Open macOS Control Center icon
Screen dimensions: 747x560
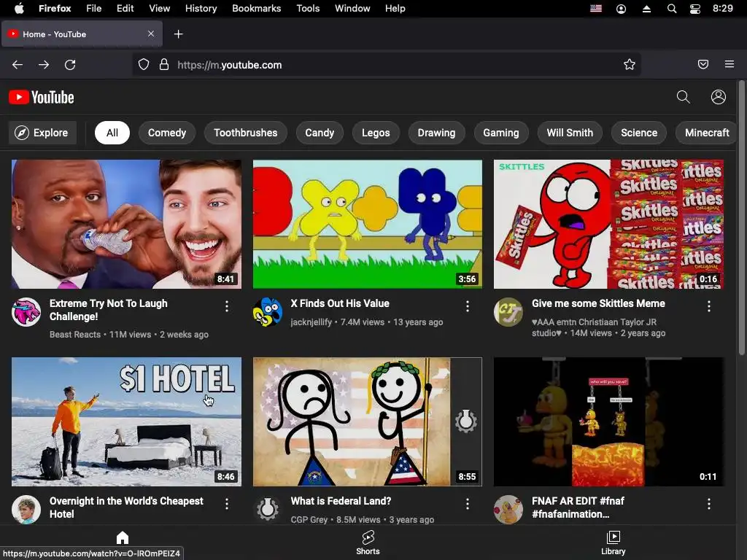point(695,9)
